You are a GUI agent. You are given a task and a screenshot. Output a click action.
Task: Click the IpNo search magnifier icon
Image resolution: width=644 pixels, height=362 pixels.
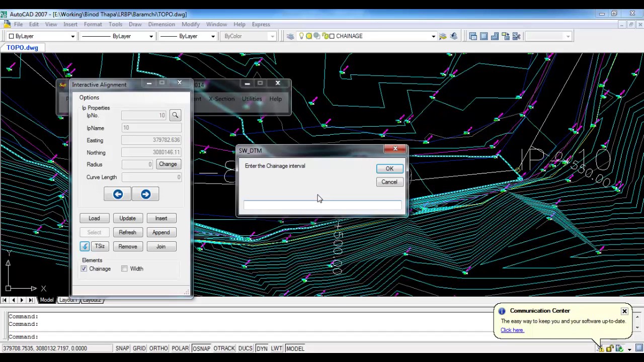175,116
